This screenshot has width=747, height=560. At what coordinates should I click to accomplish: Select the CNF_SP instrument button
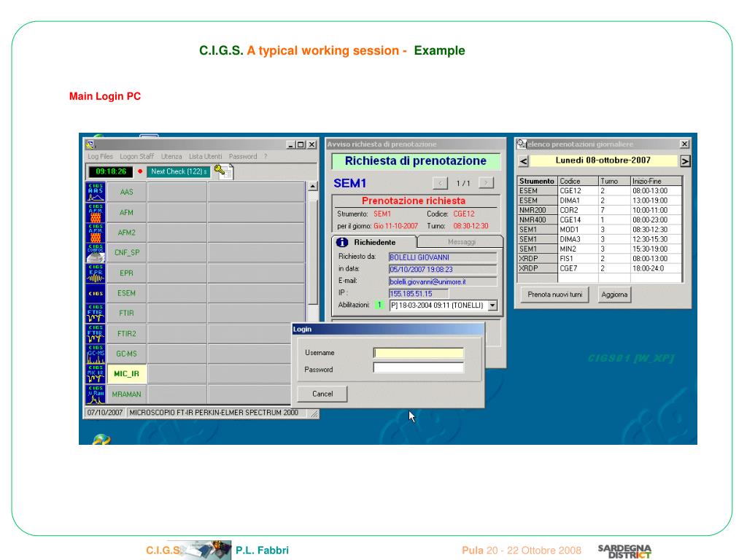[x=126, y=252]
